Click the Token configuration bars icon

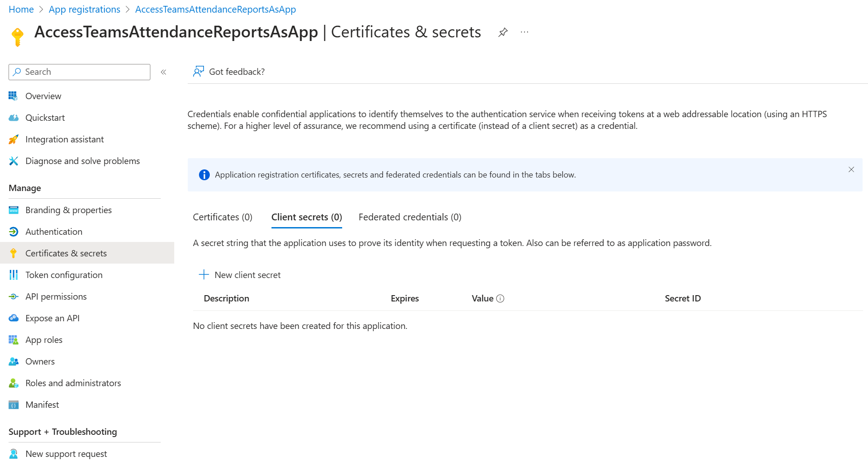(14, 275)
